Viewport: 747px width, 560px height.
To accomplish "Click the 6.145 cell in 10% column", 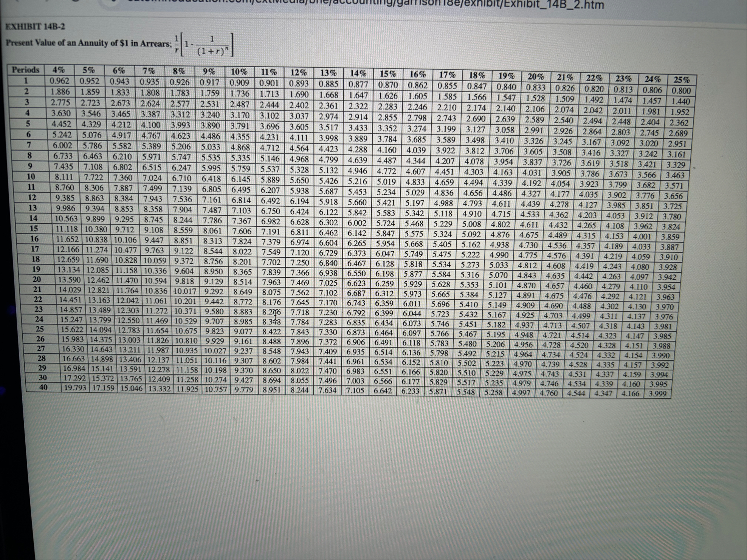I will point(240,179).
